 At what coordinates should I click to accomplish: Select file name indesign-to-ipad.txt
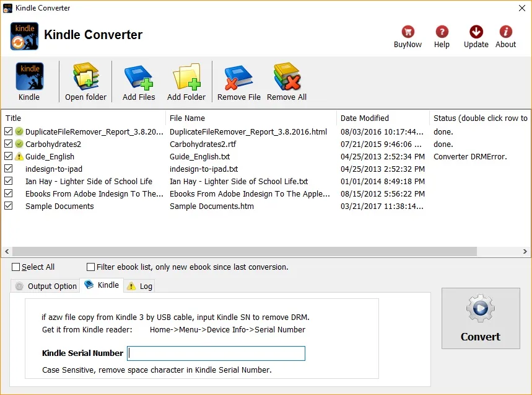[204, 169]
